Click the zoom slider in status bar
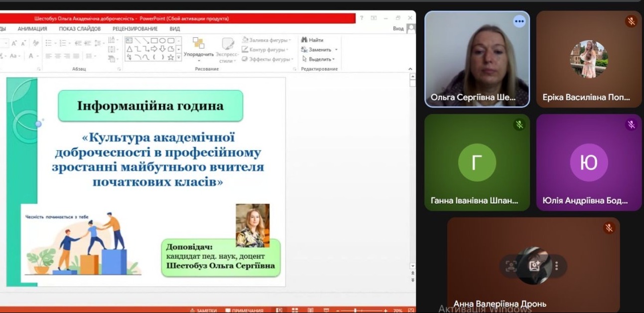This screenshot has width=644, height=313. (x=355, y=310)
